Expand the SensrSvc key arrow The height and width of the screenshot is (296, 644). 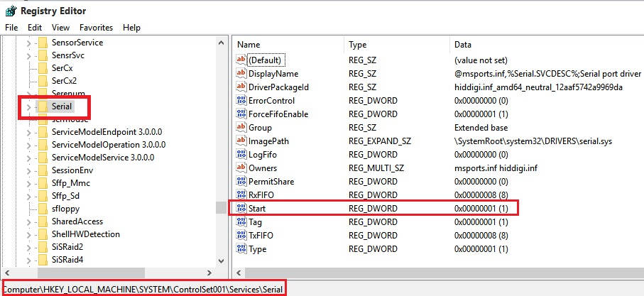coord(28,55)
